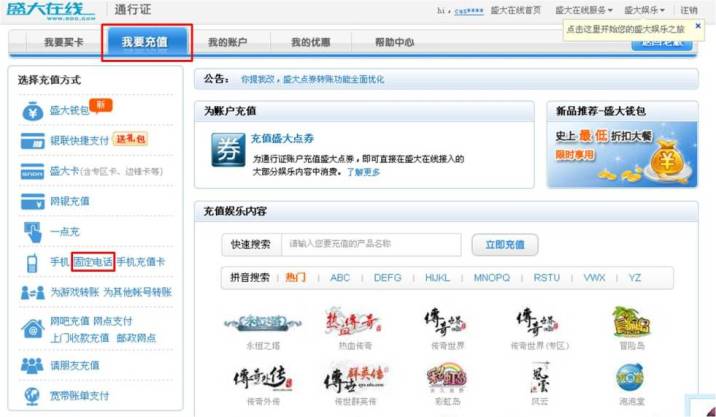The height and width of the screenshot is (417, 716).
Task: Click the globe icon beside 宽带账单支付
Action: click(32, 396)
